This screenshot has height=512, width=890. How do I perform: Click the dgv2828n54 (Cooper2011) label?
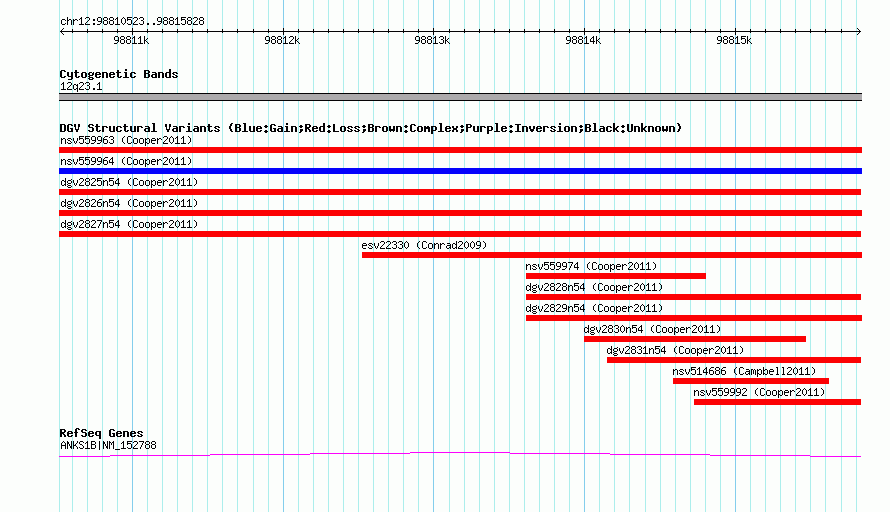tap(594, 287)
